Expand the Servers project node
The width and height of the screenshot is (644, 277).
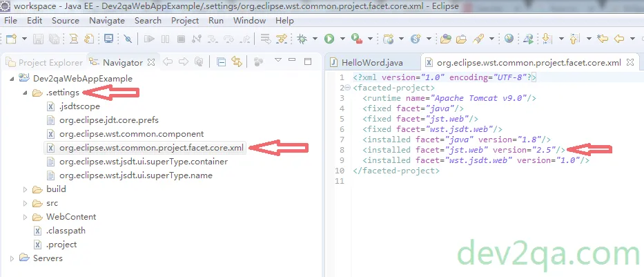tap(12, 258)
